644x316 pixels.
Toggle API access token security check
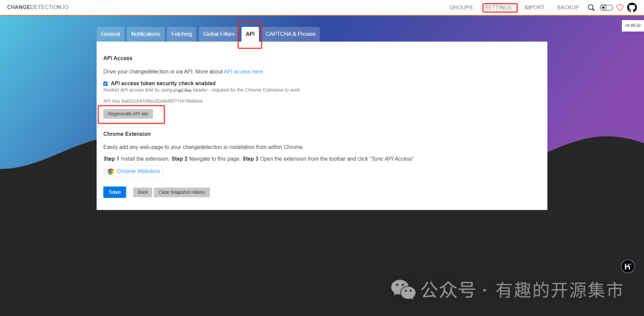[106, 83]
